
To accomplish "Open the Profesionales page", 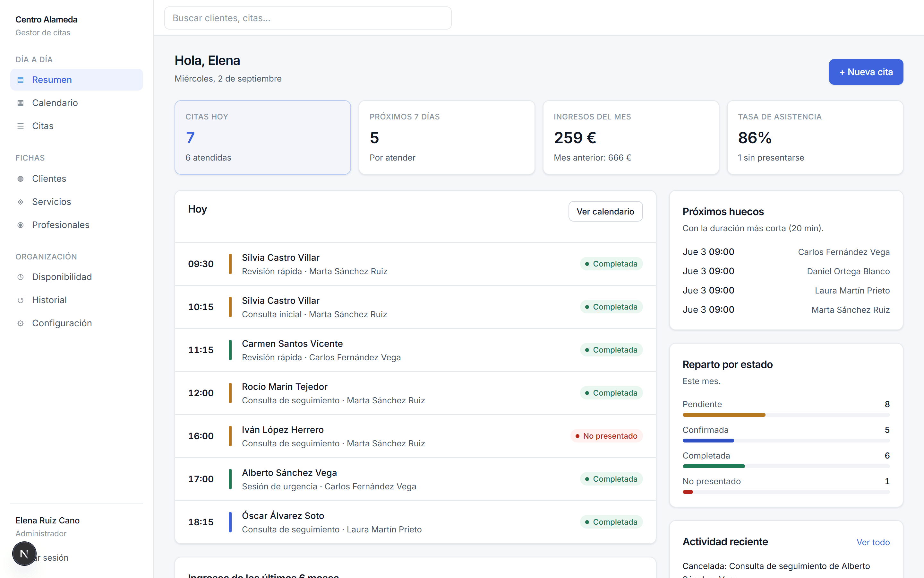I will point(76,225).
